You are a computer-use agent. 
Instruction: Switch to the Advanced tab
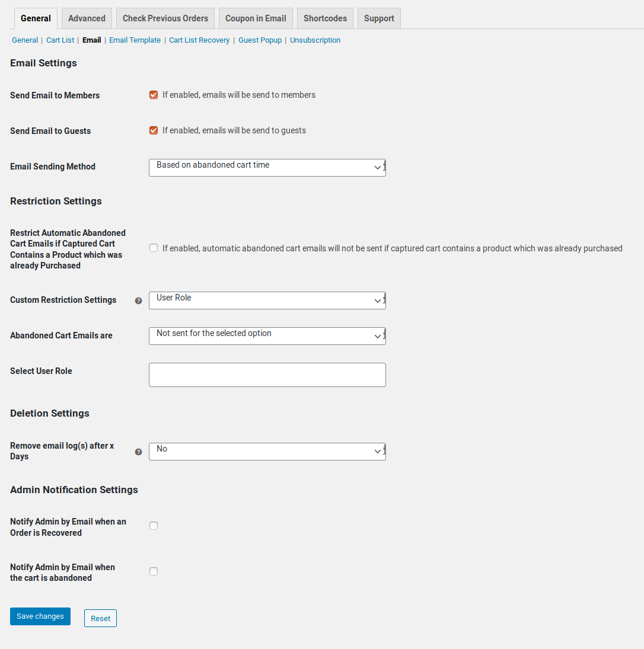87,18
